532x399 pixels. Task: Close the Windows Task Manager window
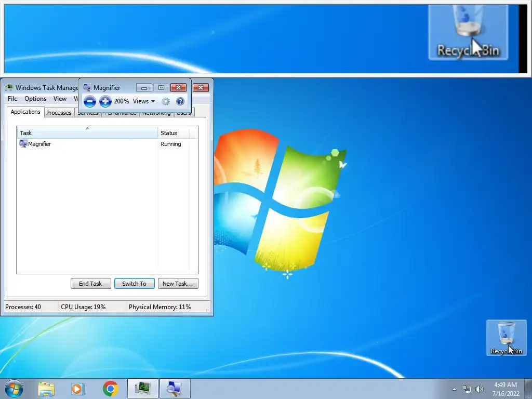[201, 88]
